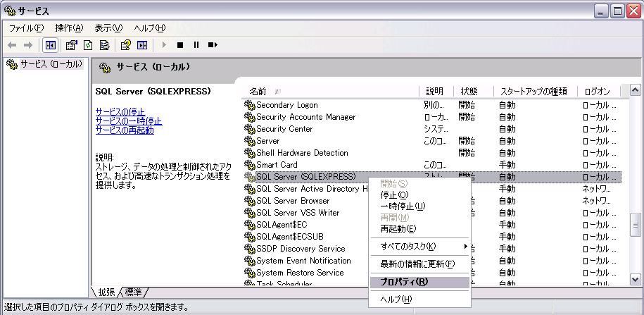Select the Smart Card service row
The image size is (644, 315).
(431, 165)
